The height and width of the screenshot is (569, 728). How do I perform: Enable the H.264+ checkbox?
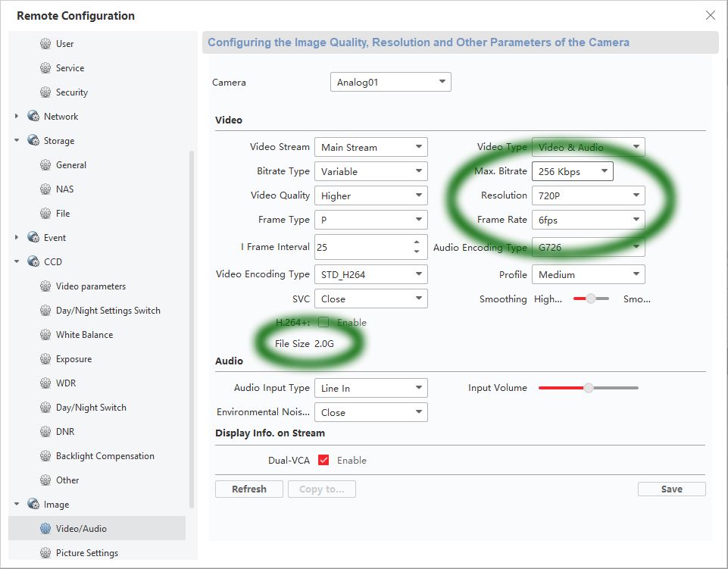coord(323,322)
